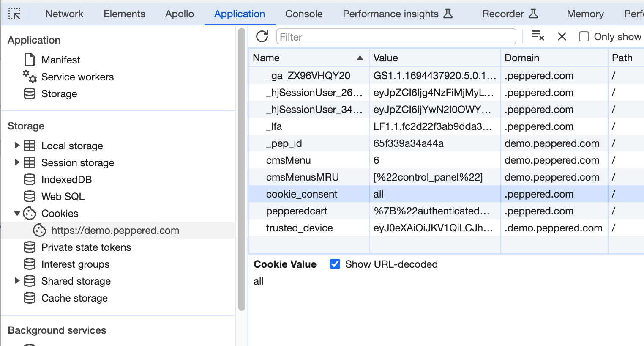Image resolution: width=644 pixels, height=346 pixels.
Task: Click the GS1.1.1694437920.5.0.1… value cell
Action: (435, 76)
